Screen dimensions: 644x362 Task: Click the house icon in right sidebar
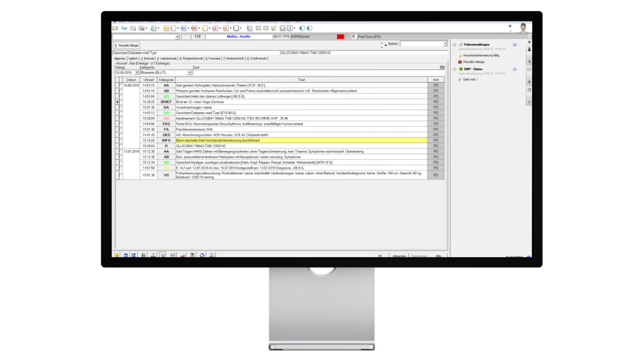coord(530,90)
